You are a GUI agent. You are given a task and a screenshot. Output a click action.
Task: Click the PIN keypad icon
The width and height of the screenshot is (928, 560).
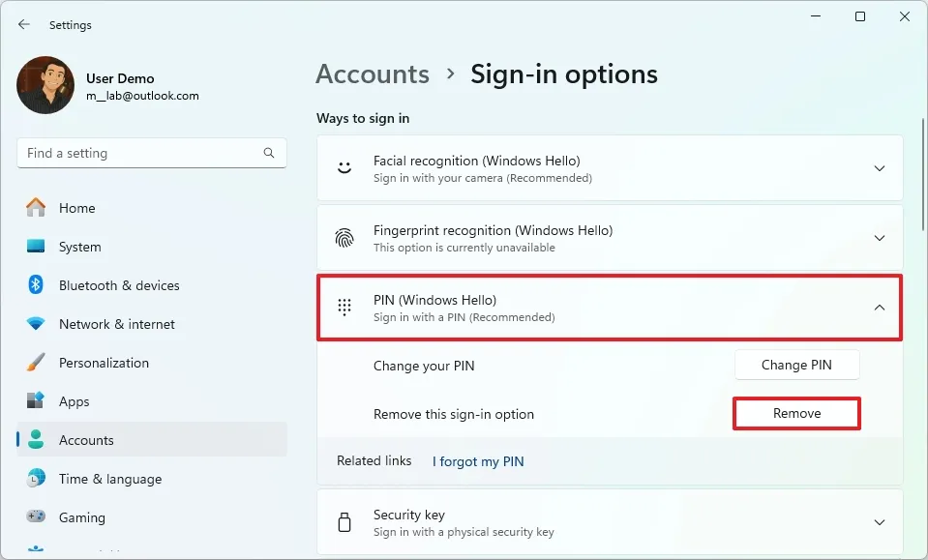pyautogui.click(x=344, y=307)
